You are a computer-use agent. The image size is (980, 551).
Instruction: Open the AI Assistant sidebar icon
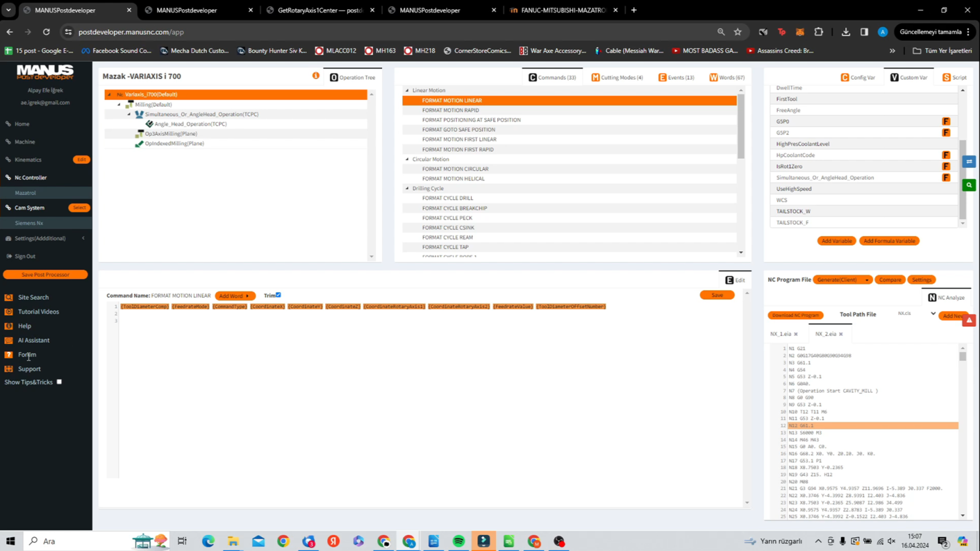point(9,340)
